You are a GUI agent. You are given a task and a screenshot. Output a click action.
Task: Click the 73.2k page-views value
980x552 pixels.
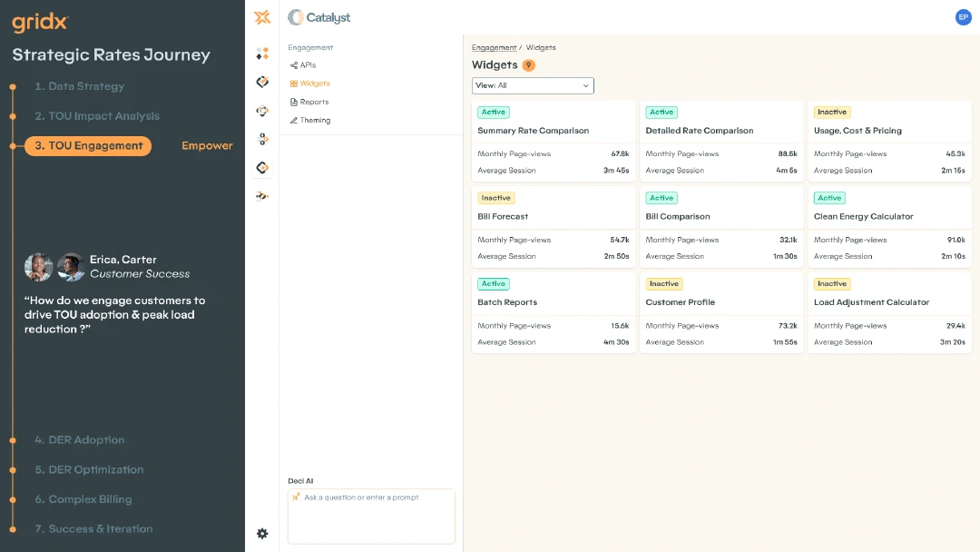click(788, 326)
